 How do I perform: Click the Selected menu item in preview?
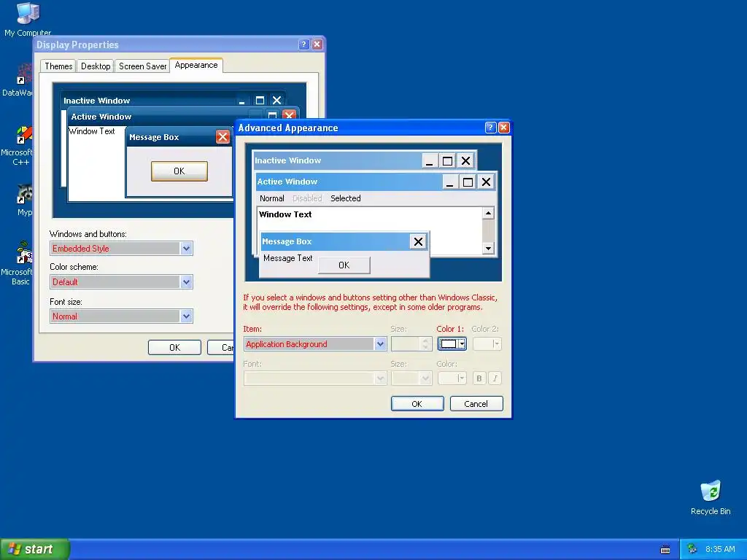(x=346, y=198)
